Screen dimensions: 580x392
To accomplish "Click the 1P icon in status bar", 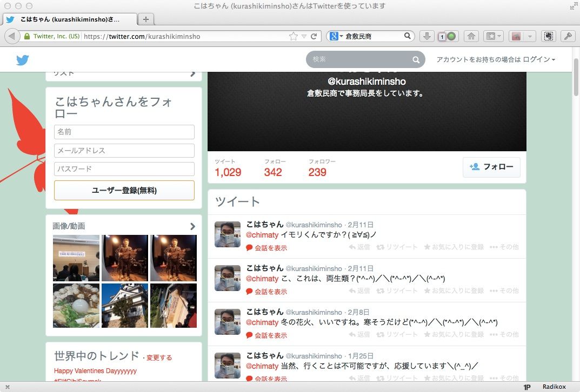I will coord(526,387).
